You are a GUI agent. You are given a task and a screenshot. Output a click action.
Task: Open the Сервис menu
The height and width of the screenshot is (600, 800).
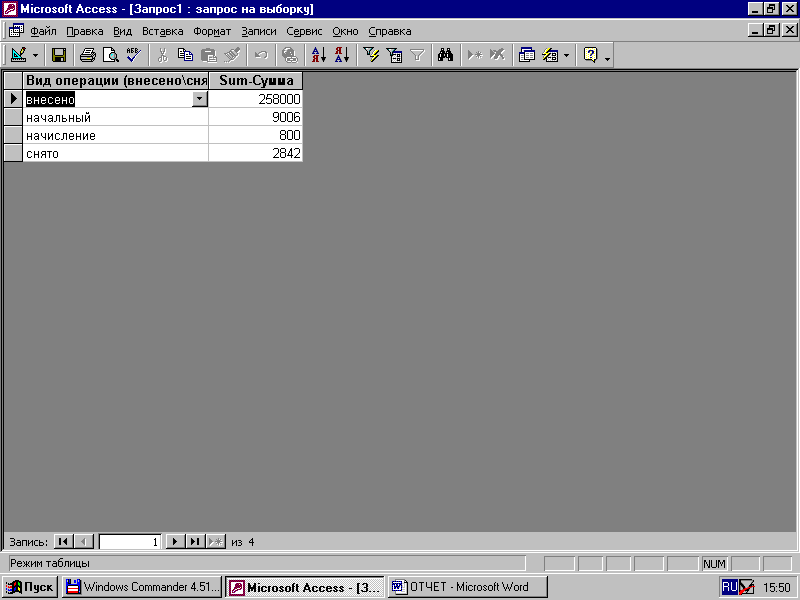304,31
